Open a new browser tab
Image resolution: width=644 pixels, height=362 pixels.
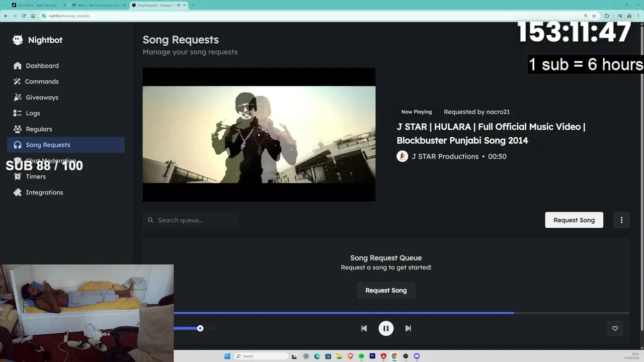click(x=193, y=5)
